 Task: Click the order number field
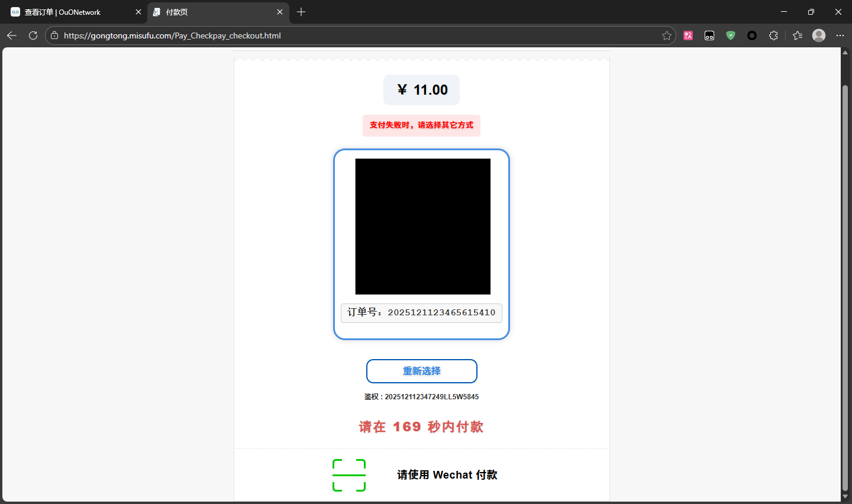pos(421,313)
